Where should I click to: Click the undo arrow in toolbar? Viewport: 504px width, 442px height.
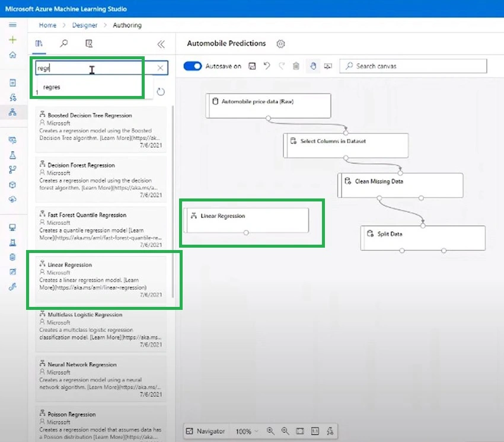pyautogui.click(x=267, y=66)
